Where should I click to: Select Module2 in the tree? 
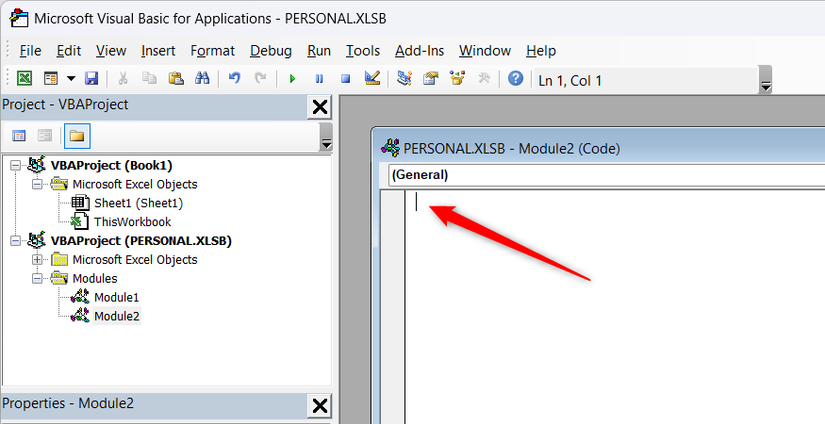pyautogui.click(x=116, y=316)
